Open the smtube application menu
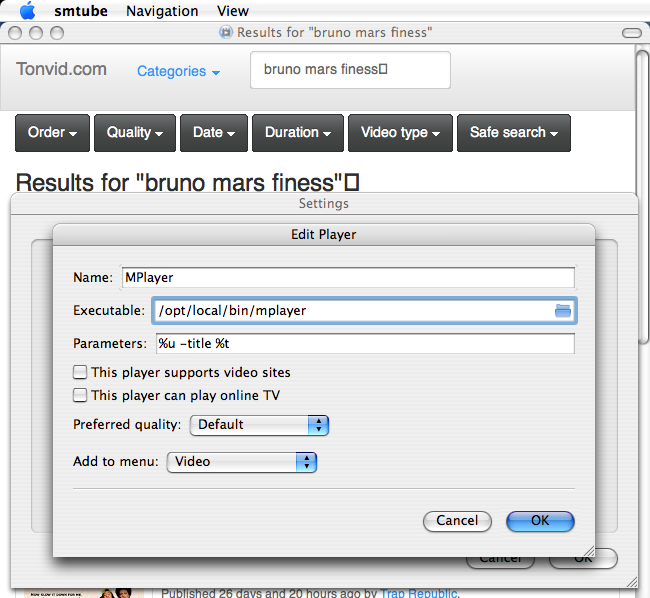The image size is (650, 598). [x=81, y=11]
